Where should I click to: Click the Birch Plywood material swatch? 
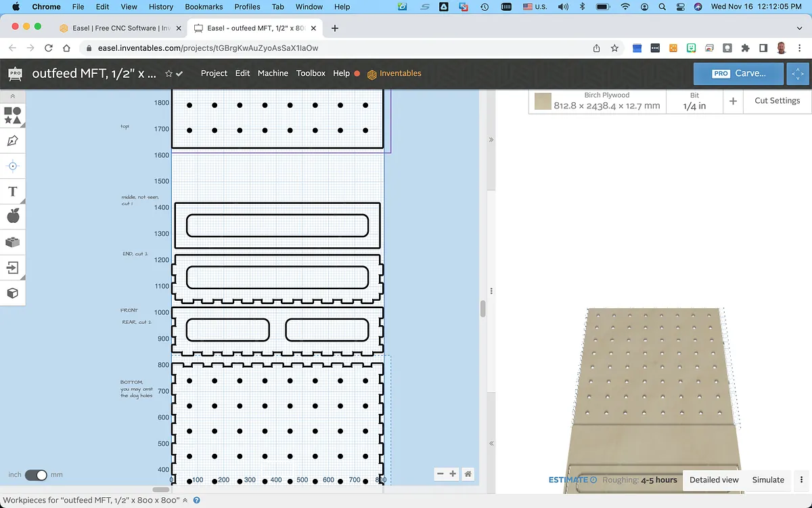tap(543, 102)
